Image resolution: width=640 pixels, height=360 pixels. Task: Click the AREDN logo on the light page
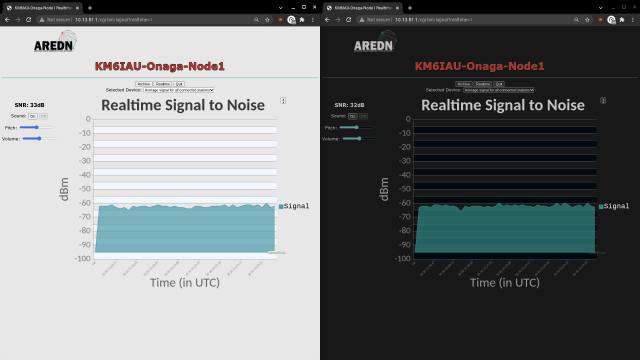point(55,41)
